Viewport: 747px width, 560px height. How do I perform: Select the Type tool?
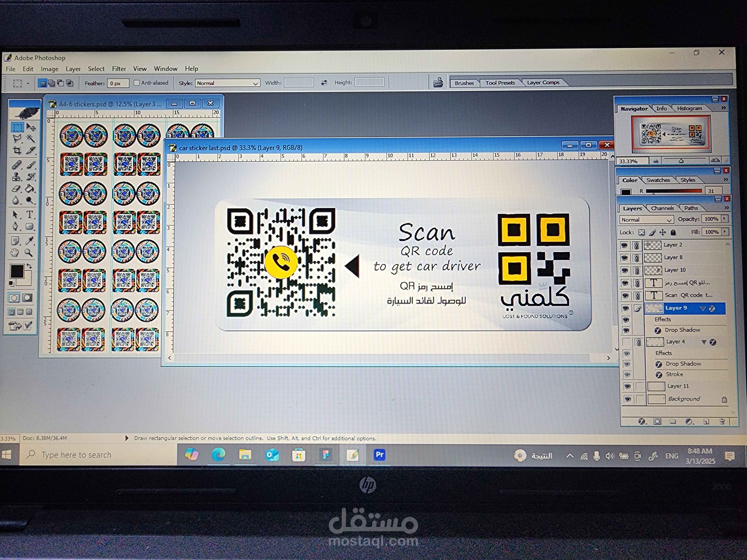30,214
